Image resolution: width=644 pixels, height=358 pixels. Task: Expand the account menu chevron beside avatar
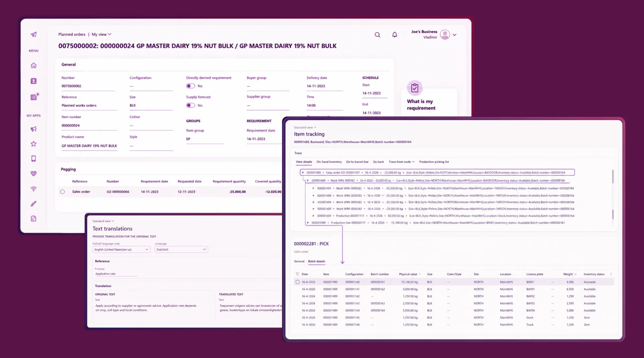[454, 35]
